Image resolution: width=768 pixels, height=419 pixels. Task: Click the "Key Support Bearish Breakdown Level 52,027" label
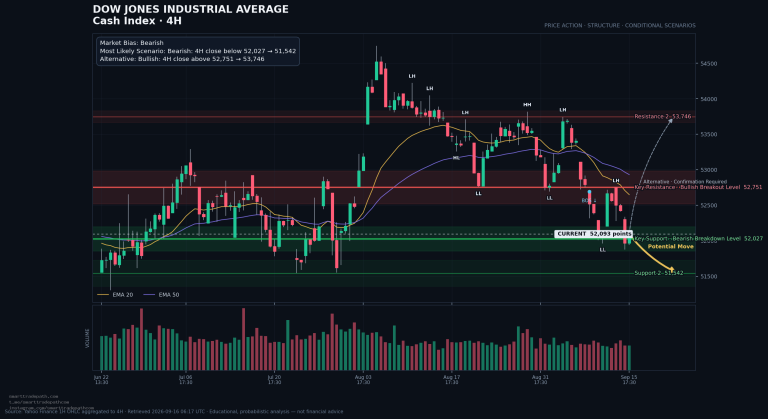coord(698,239)
